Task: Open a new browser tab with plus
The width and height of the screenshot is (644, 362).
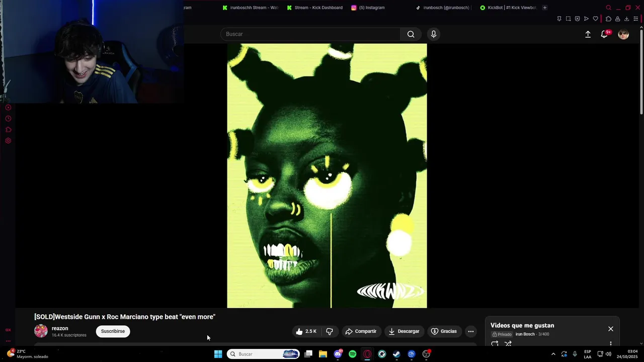Action: (545, 8)
